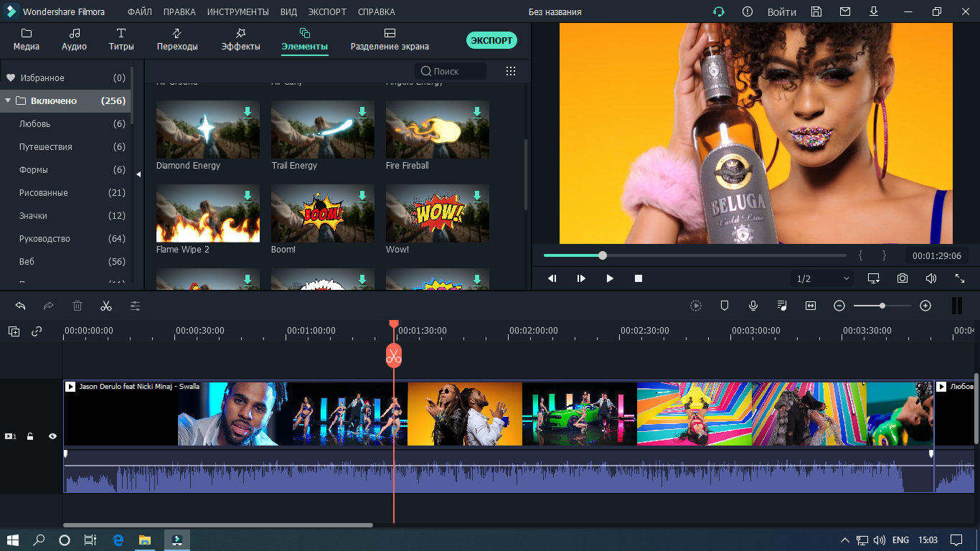
Task: Download the Trail Energy element
Action: 362,111
